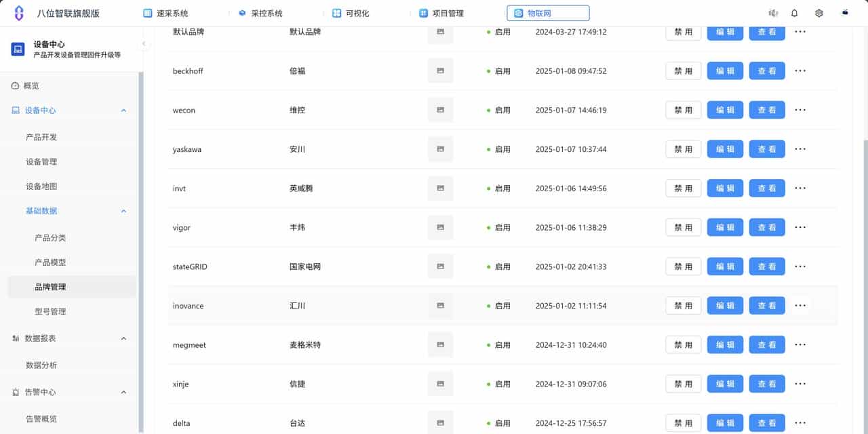Collapse the 基础数据 section chevron

pyautogui.click(x=123, y=211)
